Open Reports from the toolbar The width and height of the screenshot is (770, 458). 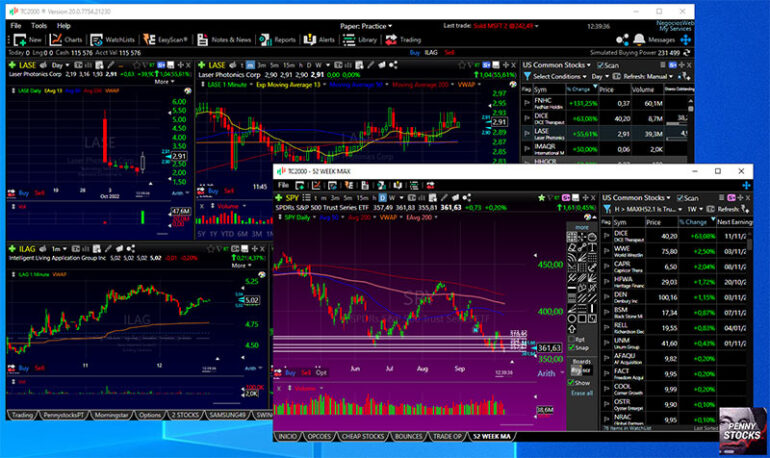[x=279, y=40]
